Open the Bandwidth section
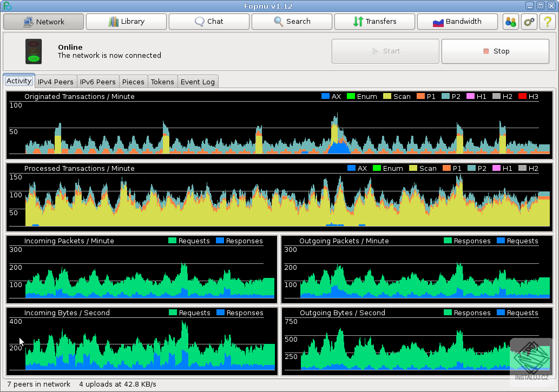This screenshot has height=392, width=559. click(457, 22)
